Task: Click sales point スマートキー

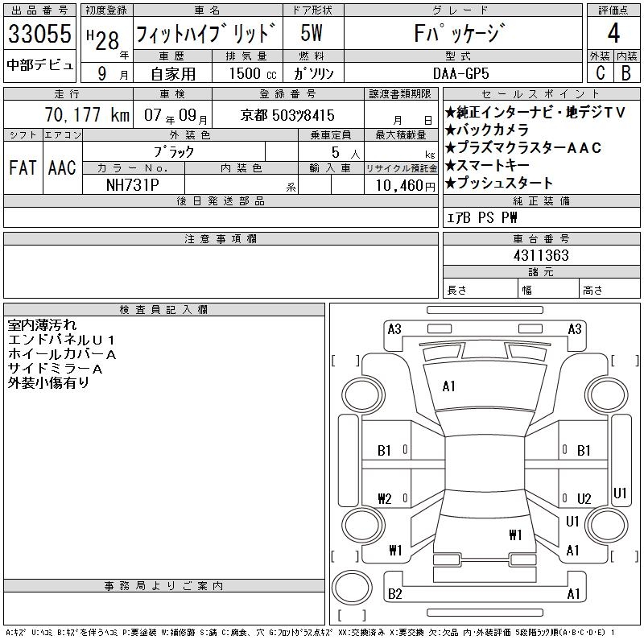Action: 487,165
